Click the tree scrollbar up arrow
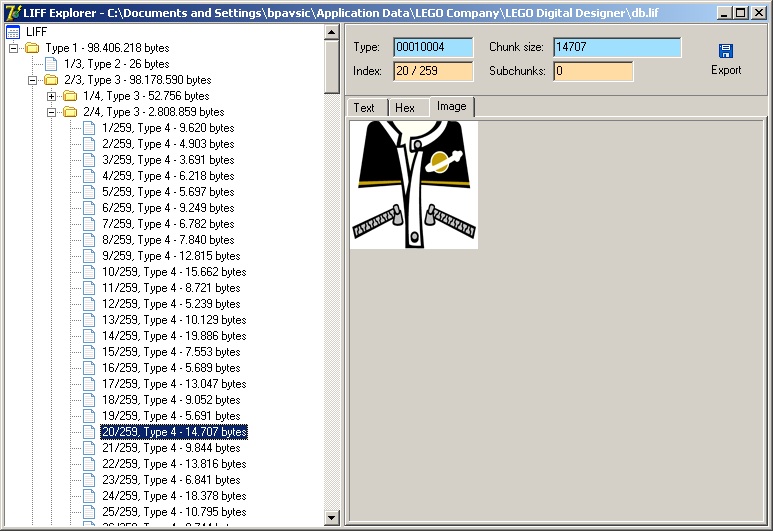This screenshot has width=773, height=531. [x=332, y=32]
